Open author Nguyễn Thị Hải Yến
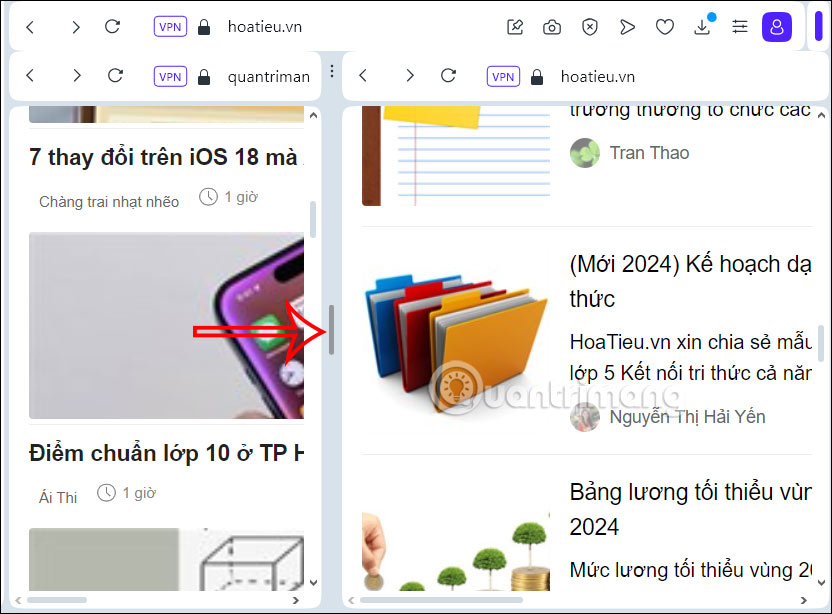Viewport: 832px width, 614px height. pyautogui.click(x=687, y=417)
